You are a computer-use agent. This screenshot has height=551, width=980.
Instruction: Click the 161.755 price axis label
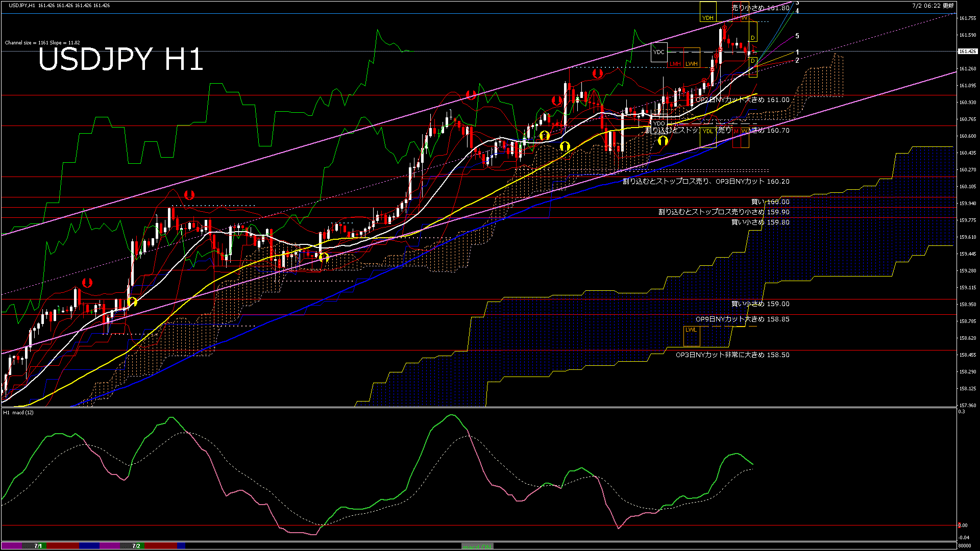click(968, 18)
